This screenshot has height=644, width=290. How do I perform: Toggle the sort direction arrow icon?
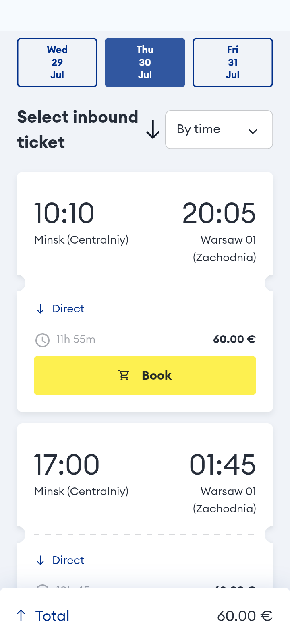[153, 130]
